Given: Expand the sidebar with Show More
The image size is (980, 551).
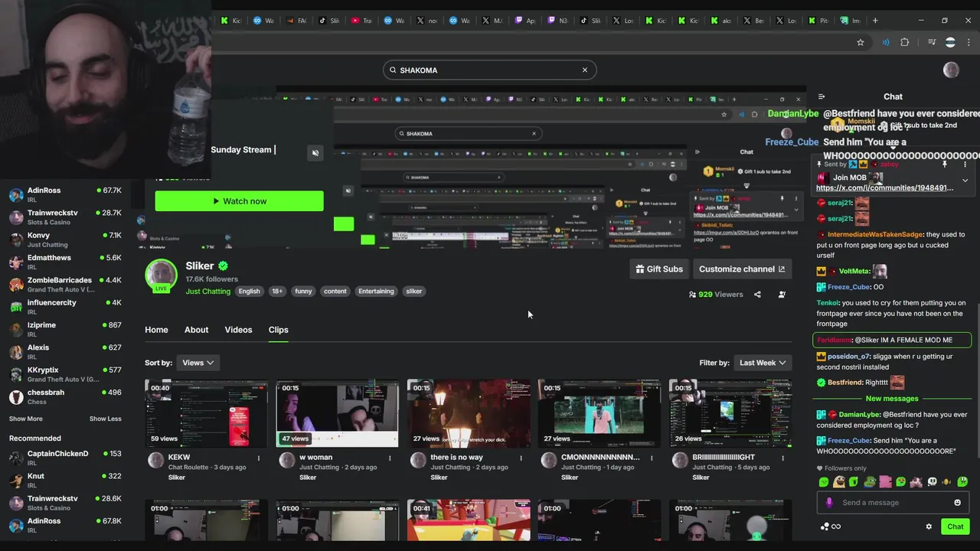Looking at the screenshot, I should pos(26,419).
